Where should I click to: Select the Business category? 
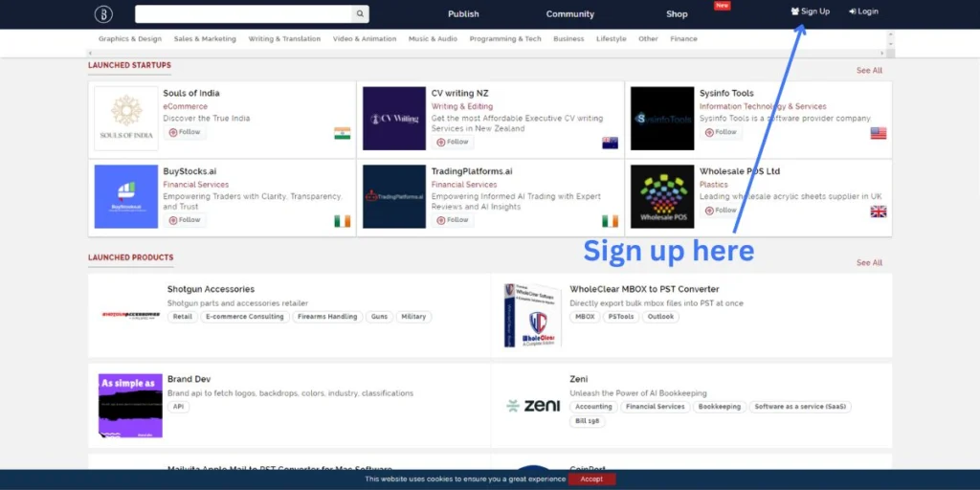[x=568, y=38]
